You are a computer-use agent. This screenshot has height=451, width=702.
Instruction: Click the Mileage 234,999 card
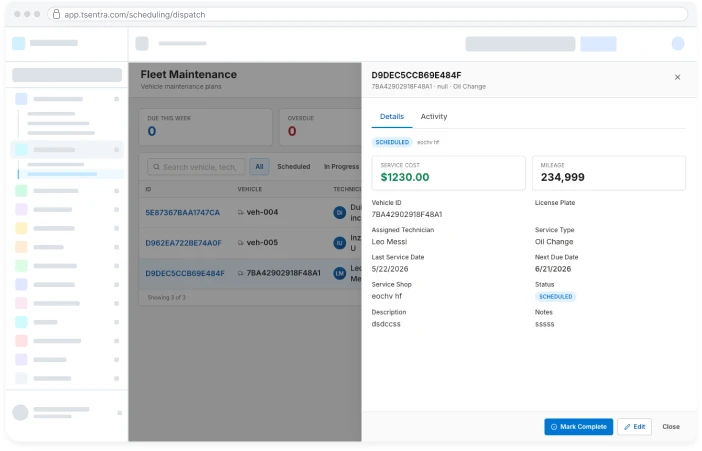608,173
